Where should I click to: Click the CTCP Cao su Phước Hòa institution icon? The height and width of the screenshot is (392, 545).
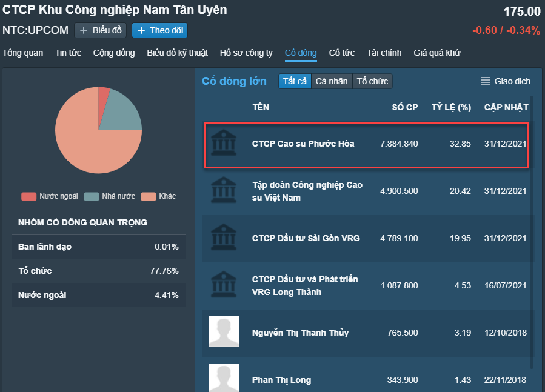tap(224, 143)
